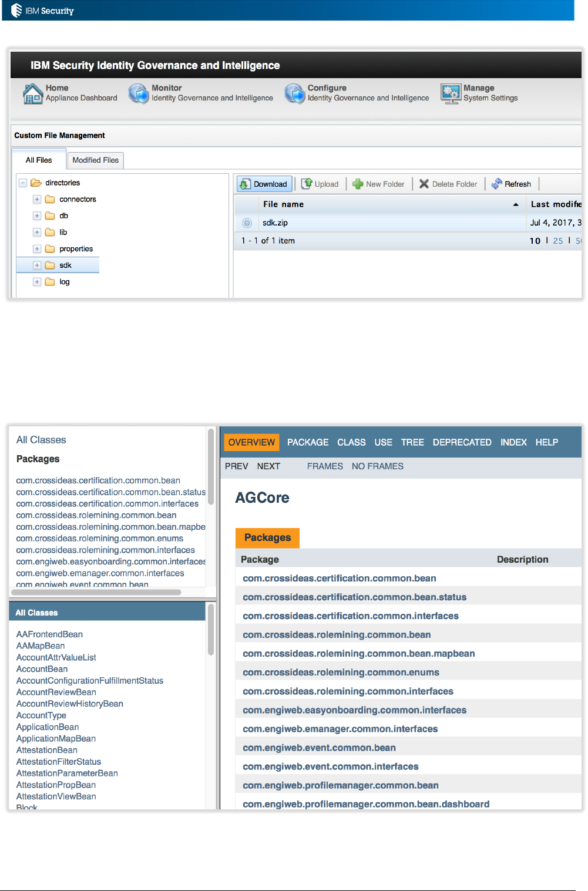
Task: Refresh the file list
Action: (x=511, y=184)
